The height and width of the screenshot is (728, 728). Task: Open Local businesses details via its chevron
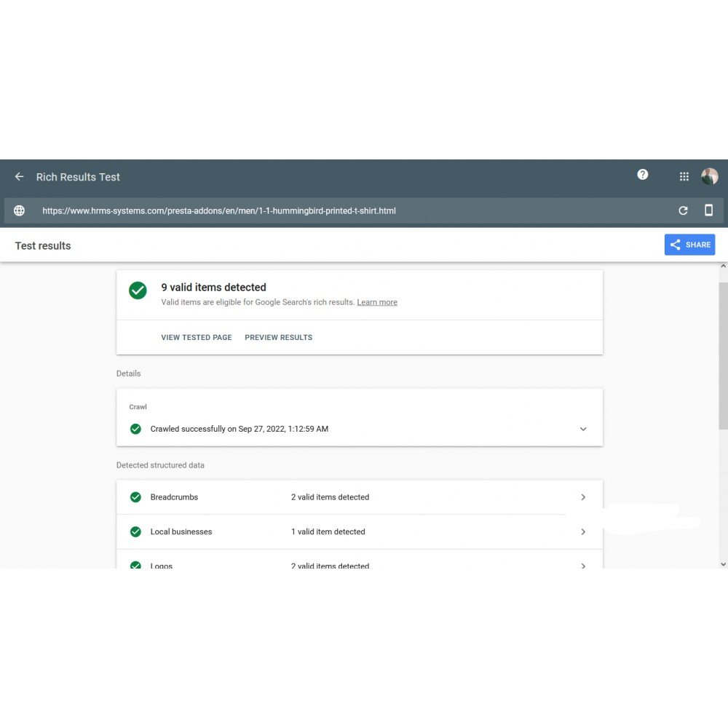pyautogui.click(x=583, y=531)
